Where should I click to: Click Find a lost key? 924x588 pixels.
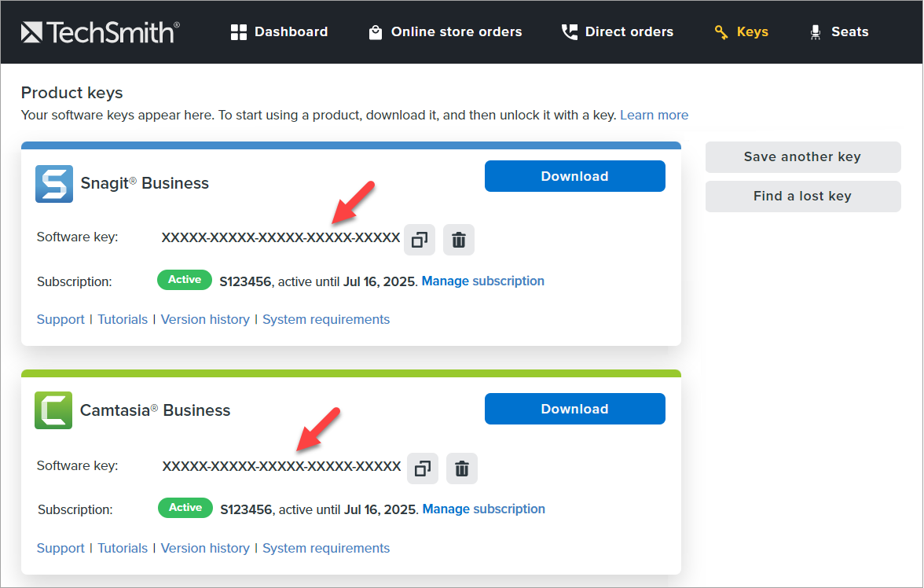coord(802,197)
